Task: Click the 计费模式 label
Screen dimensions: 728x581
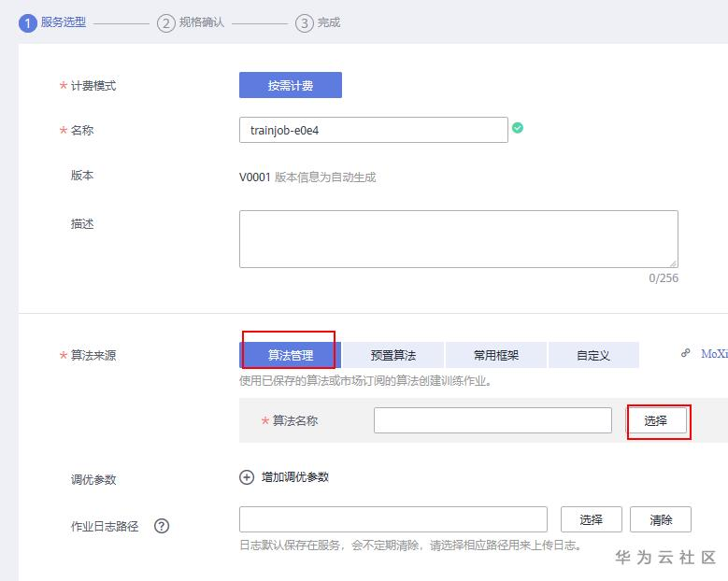Action: click(x=93, y=85)
